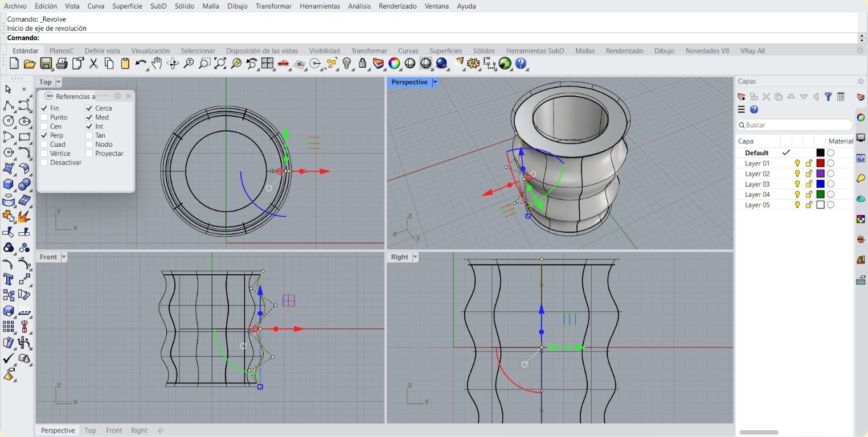The image size is (868, 437).
Task: Open the Top viewport dropdown arrow
Action: (58, 83)
